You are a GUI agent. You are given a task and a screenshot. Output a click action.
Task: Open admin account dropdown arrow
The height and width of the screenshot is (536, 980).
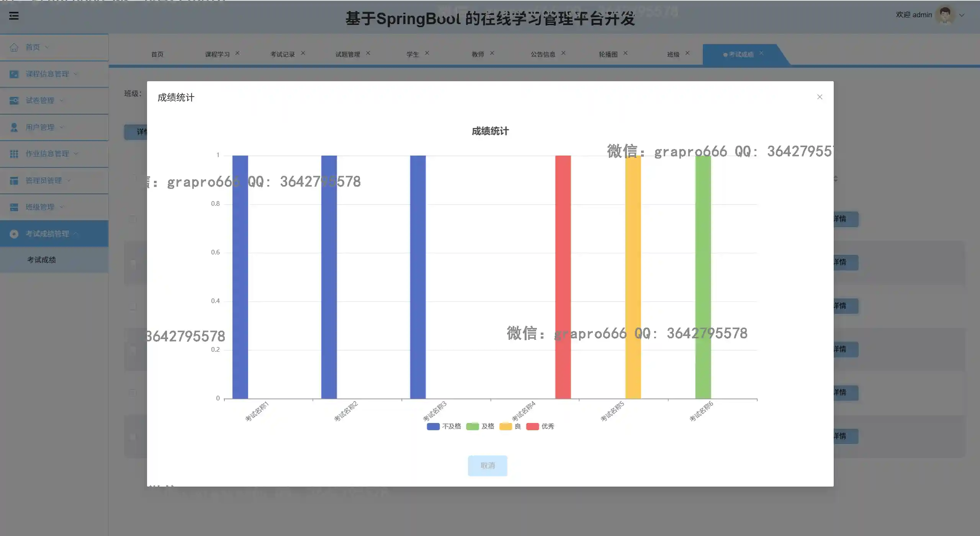[962, 15]
